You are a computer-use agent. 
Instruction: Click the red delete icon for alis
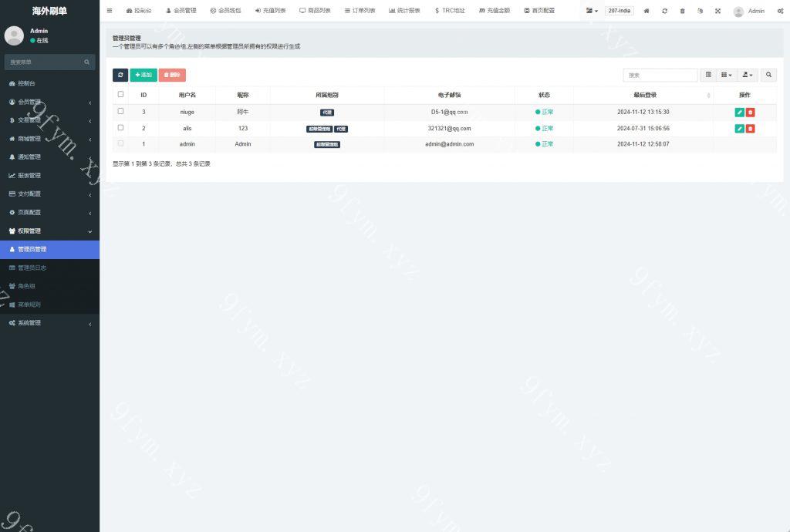pyautogui.click(x=750, y=129)
